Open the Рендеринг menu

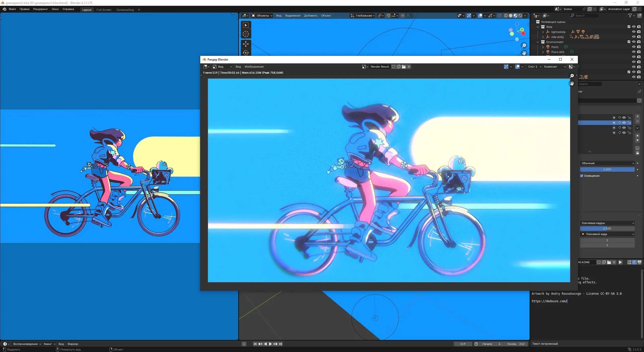[x=41, y=9]
